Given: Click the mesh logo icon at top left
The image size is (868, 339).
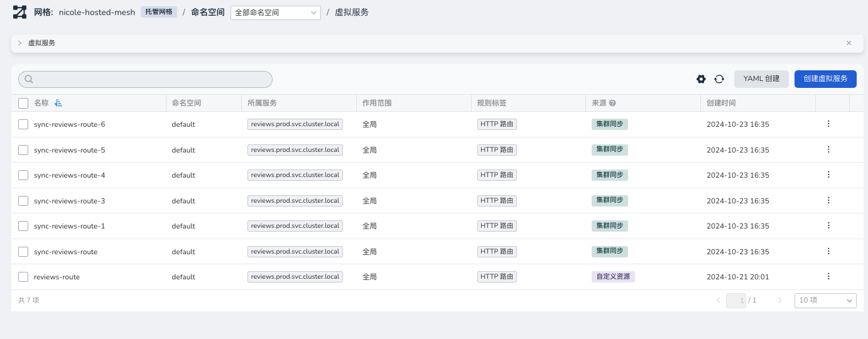Looking at the screenshot, I should tap(20, 12).
